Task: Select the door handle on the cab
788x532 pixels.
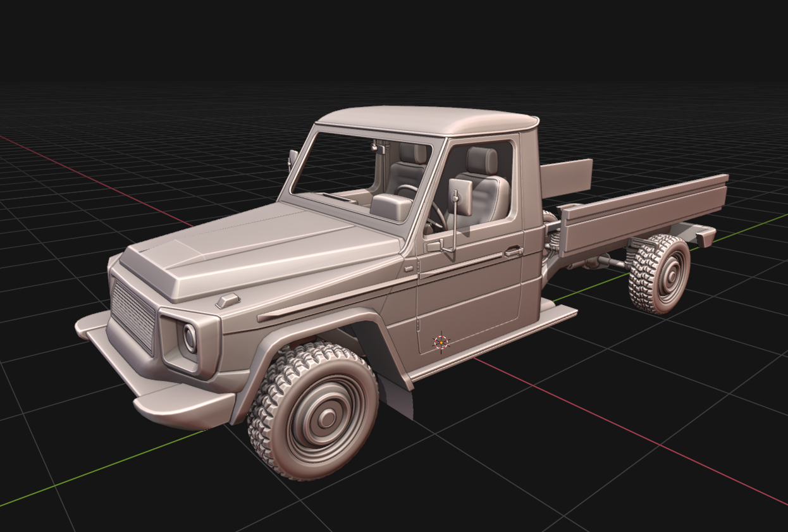Action: 513,252
